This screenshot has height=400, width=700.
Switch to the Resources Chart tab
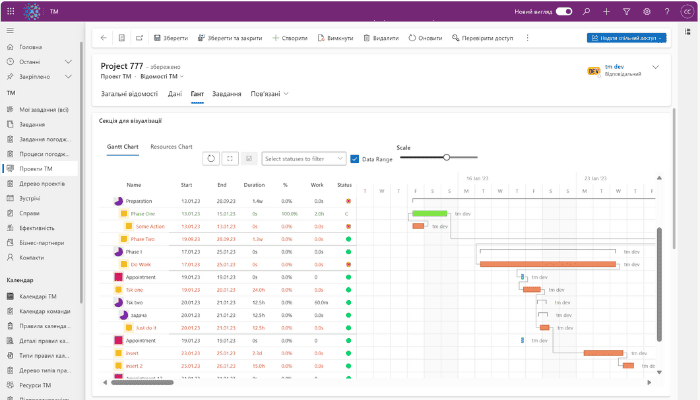tap(171, 146)
